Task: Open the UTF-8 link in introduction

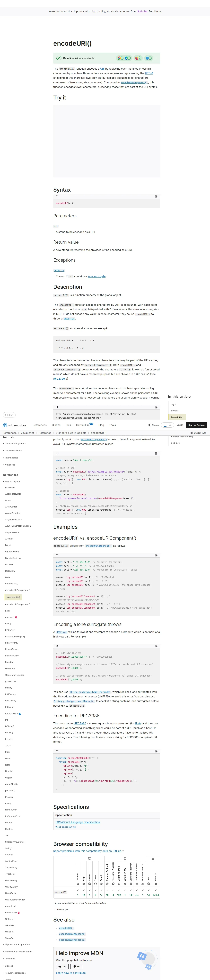Action: coord(149,73)
